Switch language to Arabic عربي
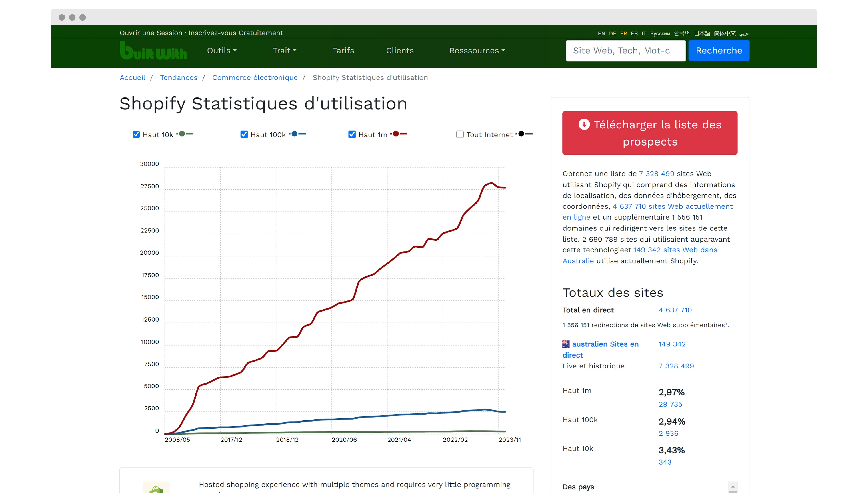 tap(744, 33)
